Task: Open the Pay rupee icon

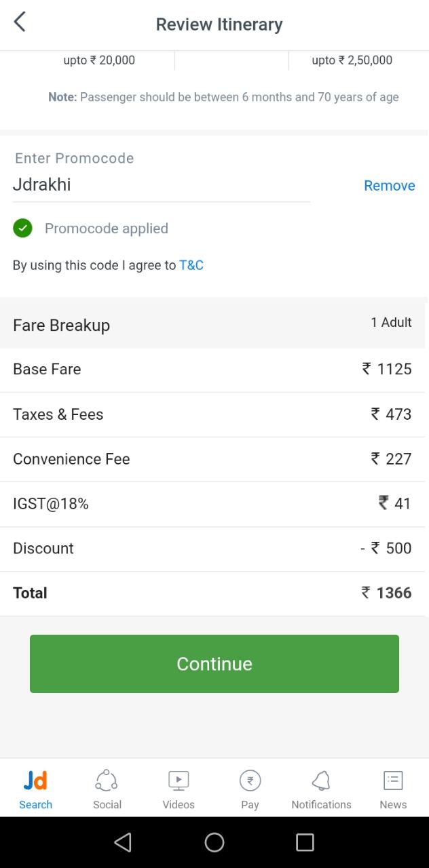Action: coord(250,781)
